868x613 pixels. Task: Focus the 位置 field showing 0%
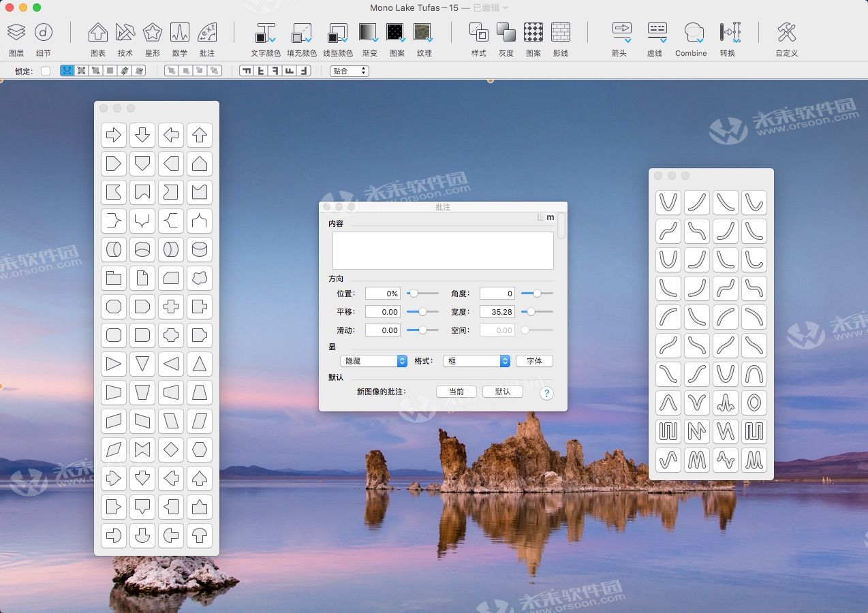(x=383, y=293)
